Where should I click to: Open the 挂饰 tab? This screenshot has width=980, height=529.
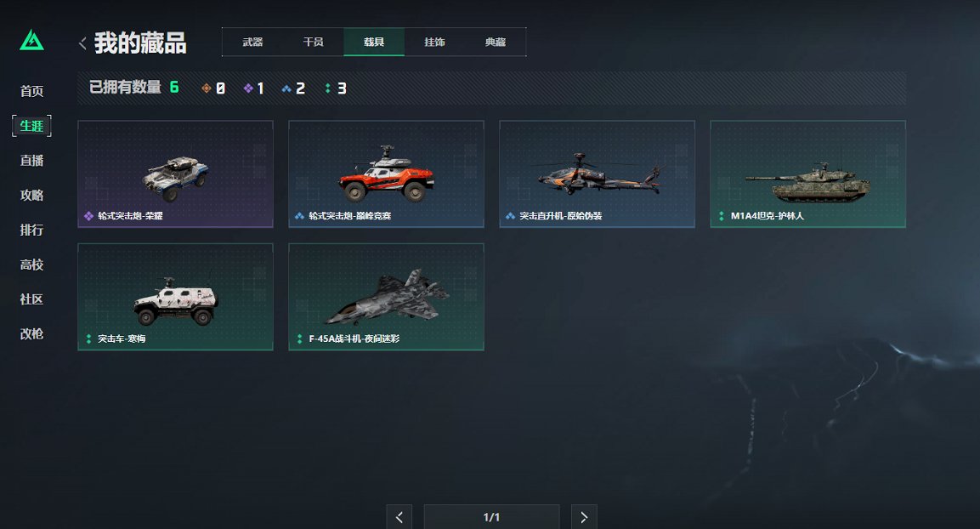click(x=434, y=42)
